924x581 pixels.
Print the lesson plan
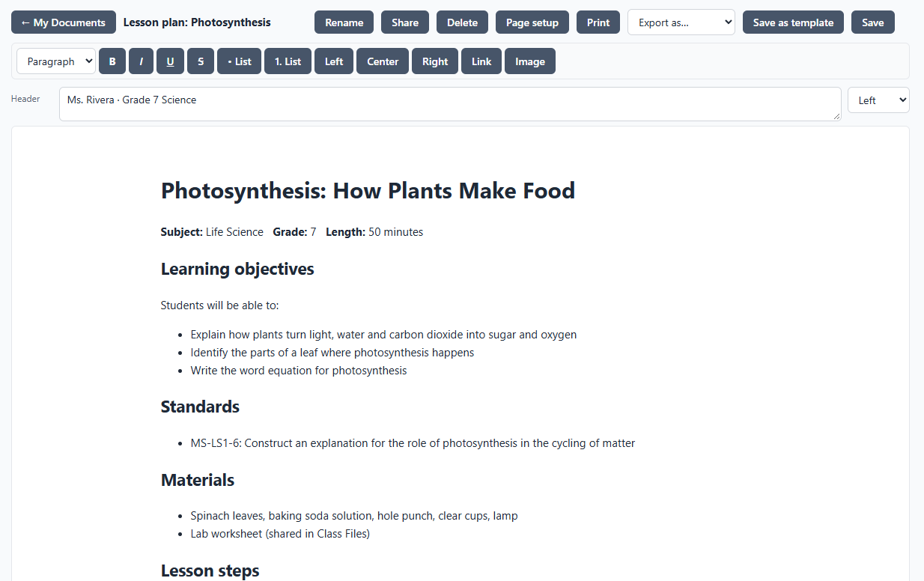tap(598, 22)
